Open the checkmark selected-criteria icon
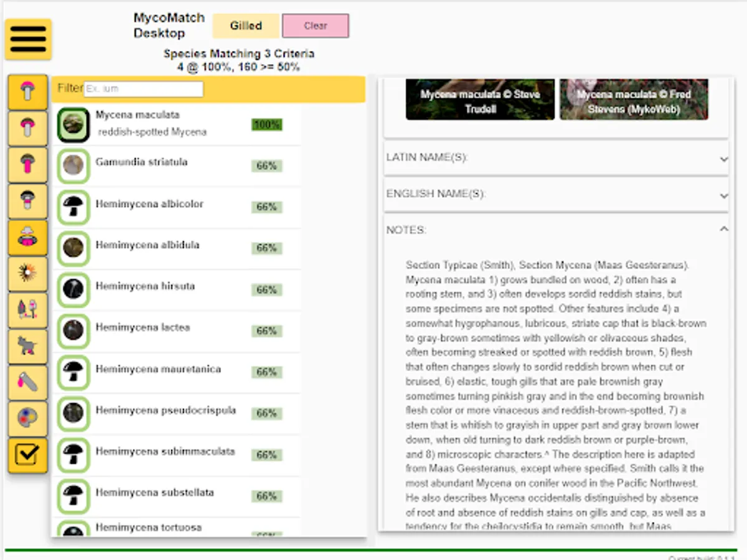The height and width of the screenshot is (560, 747). click(x=28, y=455)
